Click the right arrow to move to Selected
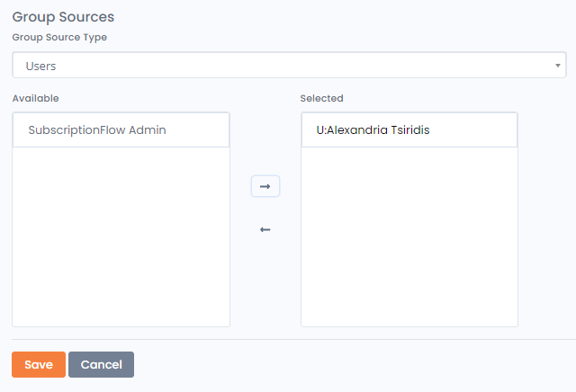This screenshot has height=392, width=576. 265,186
